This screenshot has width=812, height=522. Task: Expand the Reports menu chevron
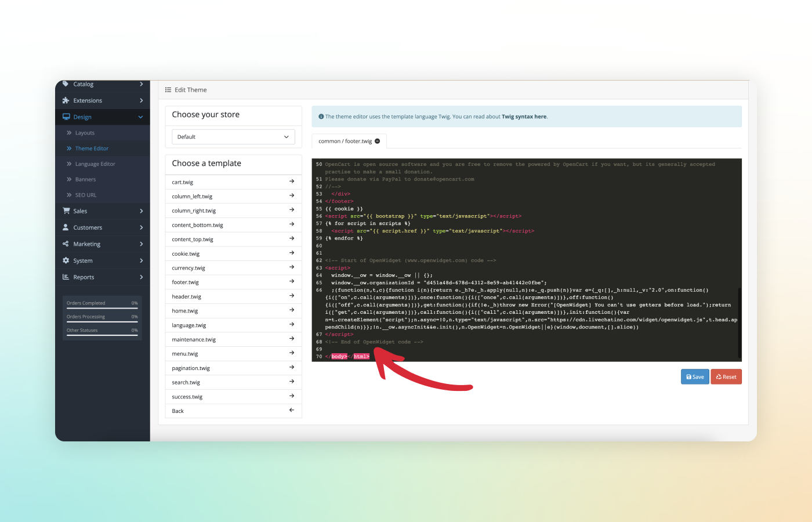[x=141, y=277]
